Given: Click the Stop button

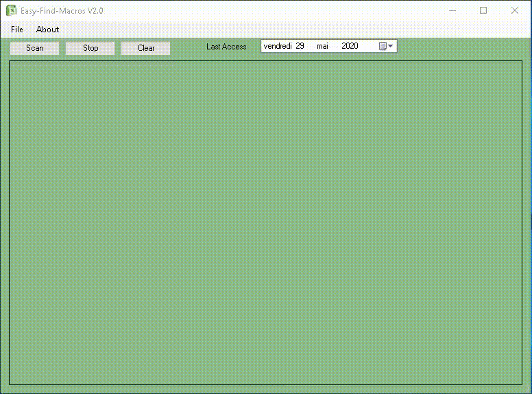Looking at the screenshot, I should click(90, 48).
